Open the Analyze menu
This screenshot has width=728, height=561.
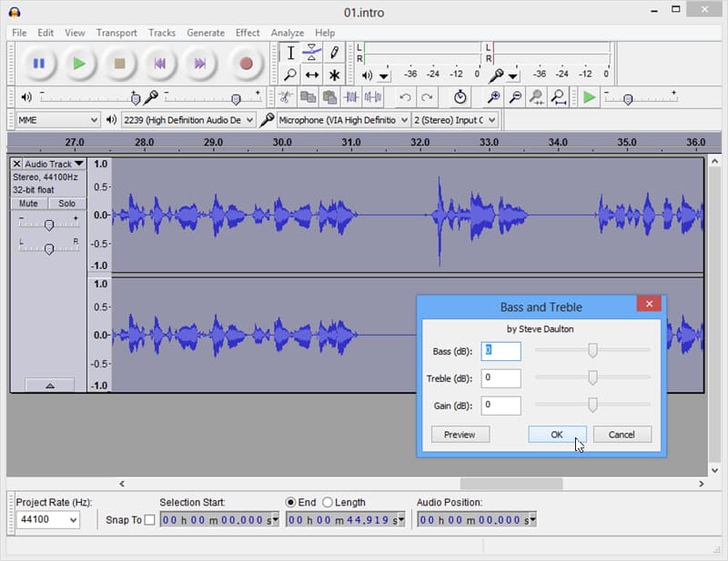pos(288,33)
